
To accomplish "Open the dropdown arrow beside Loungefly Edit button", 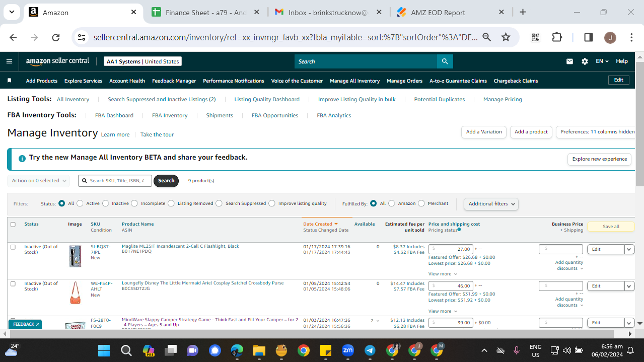I will tap(629, 286).
